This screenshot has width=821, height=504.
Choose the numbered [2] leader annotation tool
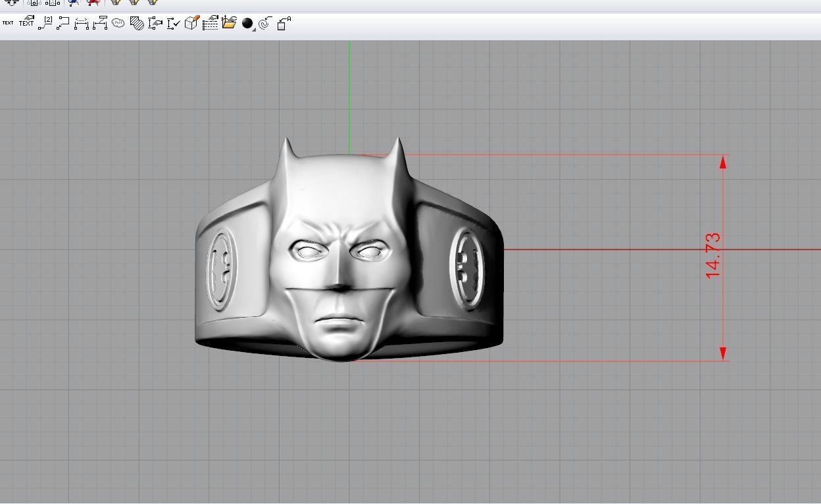(45, 23)
